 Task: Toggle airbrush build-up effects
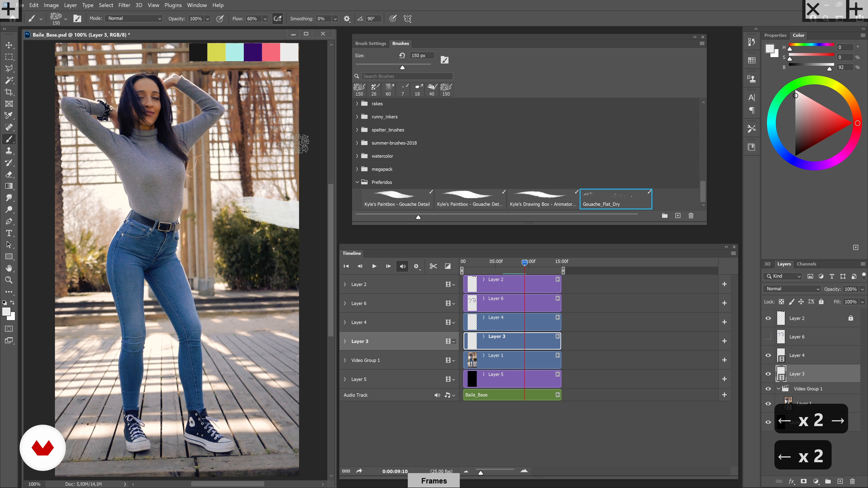point(278,19)
